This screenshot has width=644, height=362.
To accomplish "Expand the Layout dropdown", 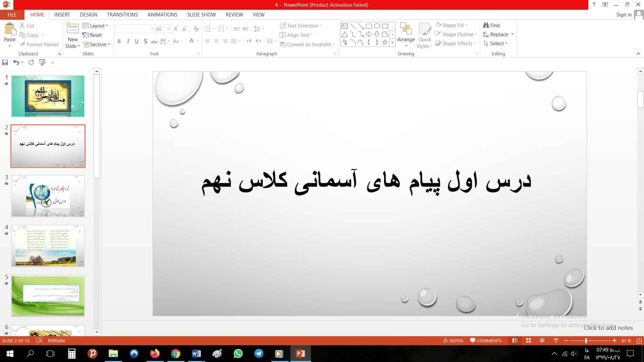I will (x=96, y=26).
